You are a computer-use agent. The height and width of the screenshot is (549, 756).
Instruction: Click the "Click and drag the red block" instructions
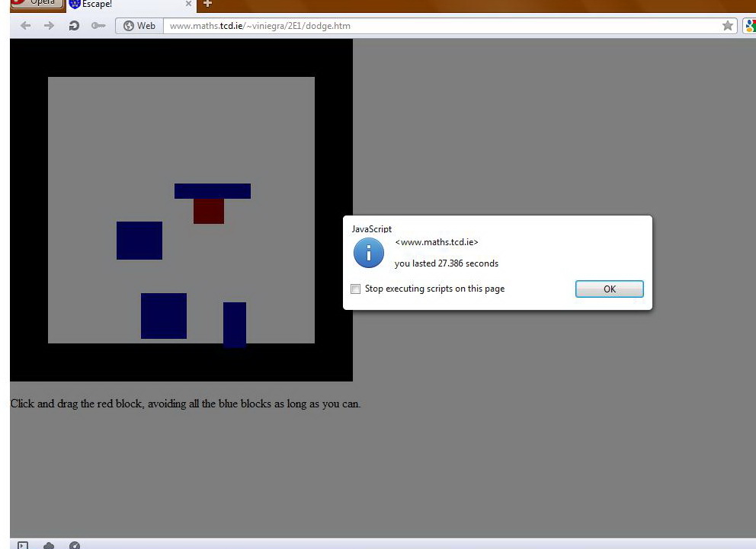(x=186, y=404)
